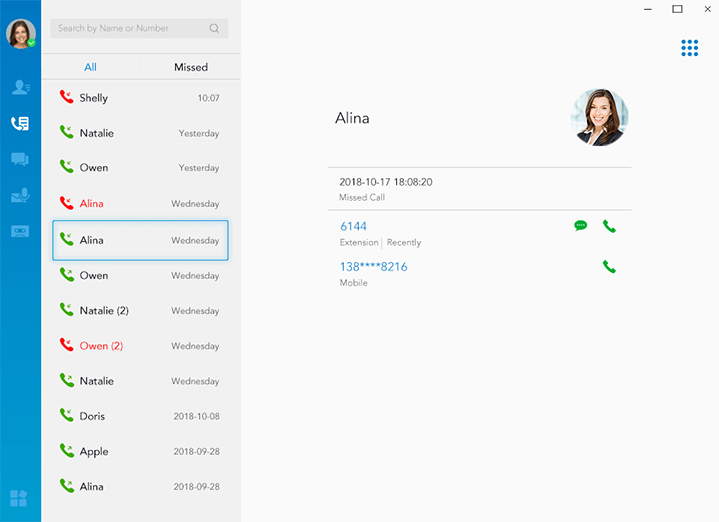Select the Doris call from 2018-10-08
Image resolution: width=719 pixels, height=522 pixels.
coord(140,416)
